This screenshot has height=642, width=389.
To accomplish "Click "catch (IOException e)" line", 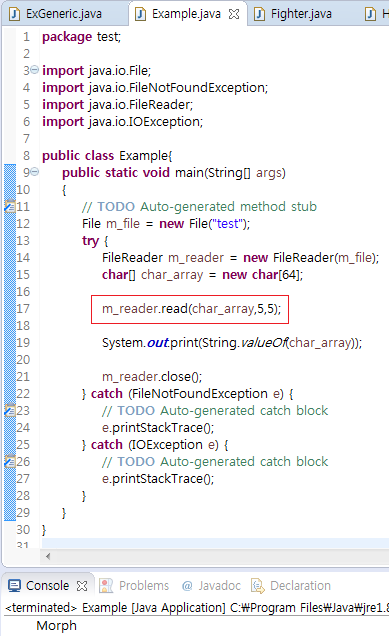I will click(x=155, y=445).
